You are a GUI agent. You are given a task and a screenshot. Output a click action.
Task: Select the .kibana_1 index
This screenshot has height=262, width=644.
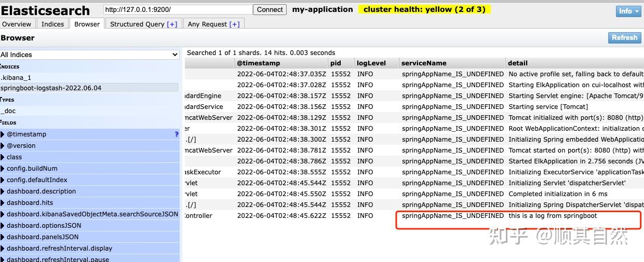point(90,77)
